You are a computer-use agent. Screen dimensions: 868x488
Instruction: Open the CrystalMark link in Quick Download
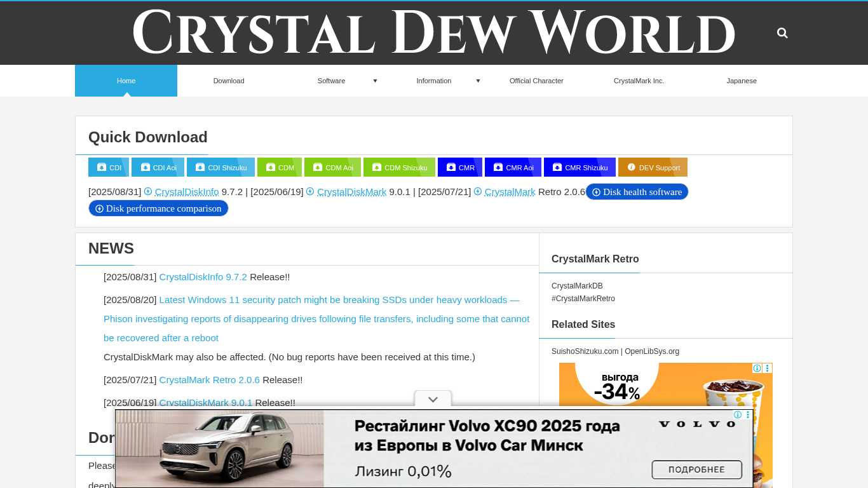click(510, 192)
